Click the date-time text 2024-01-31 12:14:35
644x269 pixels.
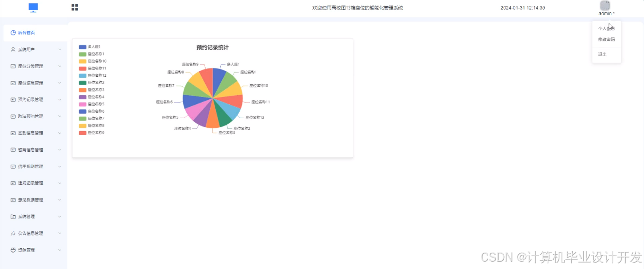523,8
